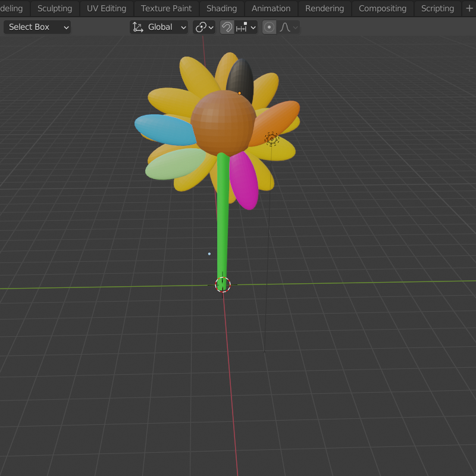Toggle the proportional editing circle
This screenshot has height=476, width=476.
click(269, 27)
